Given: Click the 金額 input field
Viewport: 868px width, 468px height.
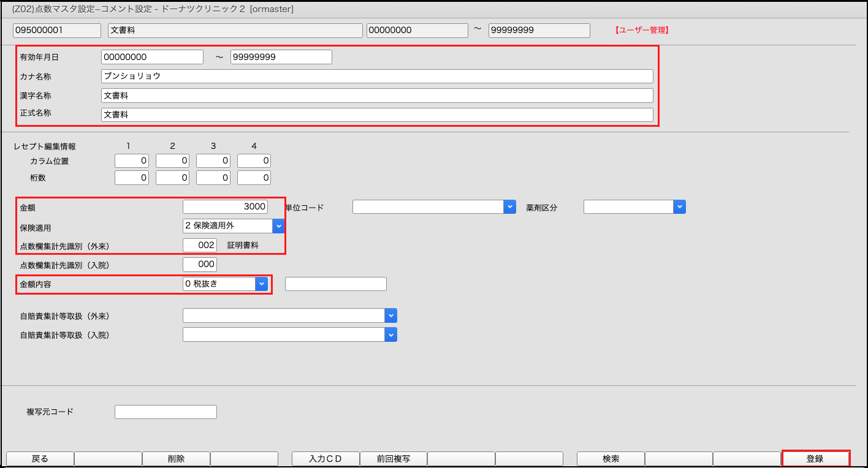Looking at the screenshot, I should [225, 207].
